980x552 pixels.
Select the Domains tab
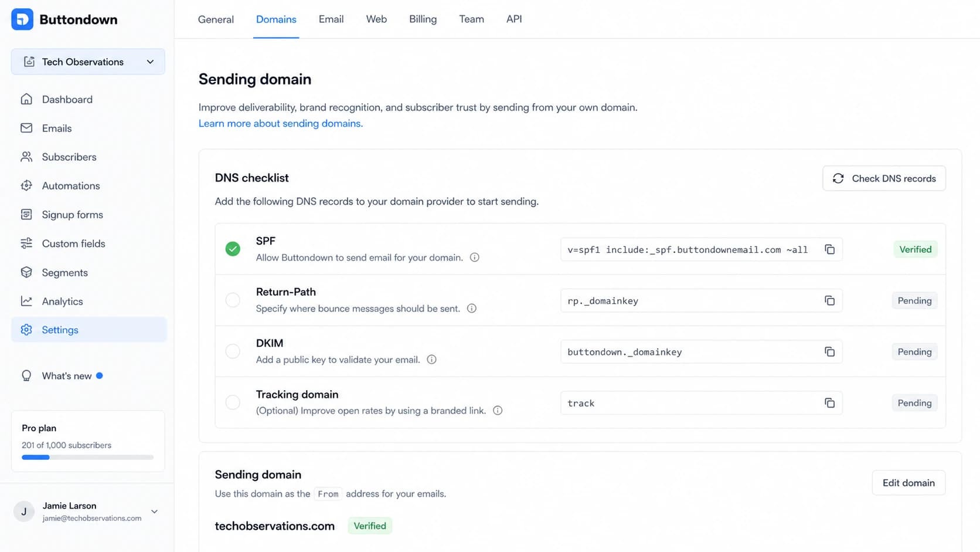pyautogui.click(x=276, y=19)
